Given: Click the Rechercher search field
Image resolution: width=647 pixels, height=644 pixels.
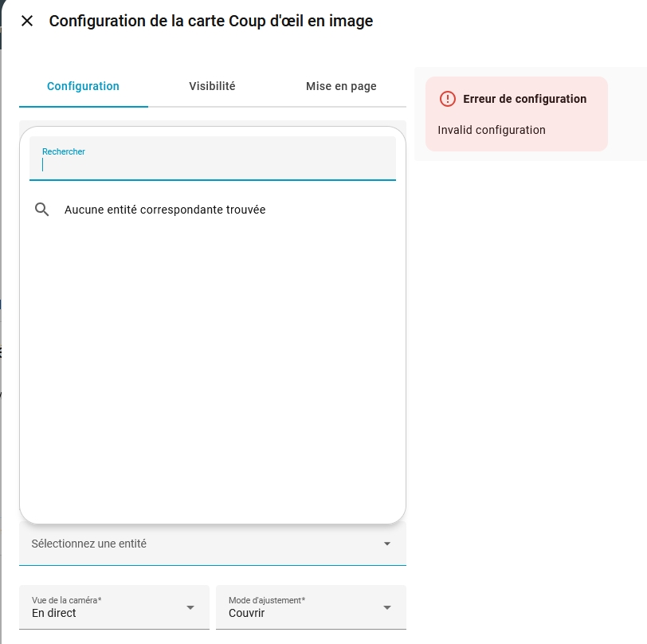Looking at the screenshot, I should pos(212,166).
